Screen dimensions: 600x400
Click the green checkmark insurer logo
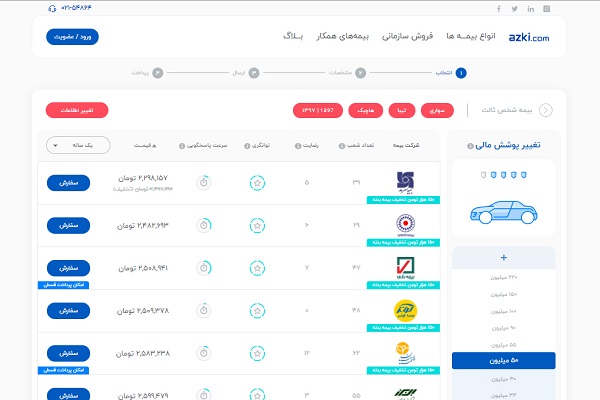pyautogui.click(x=405, y=268)
